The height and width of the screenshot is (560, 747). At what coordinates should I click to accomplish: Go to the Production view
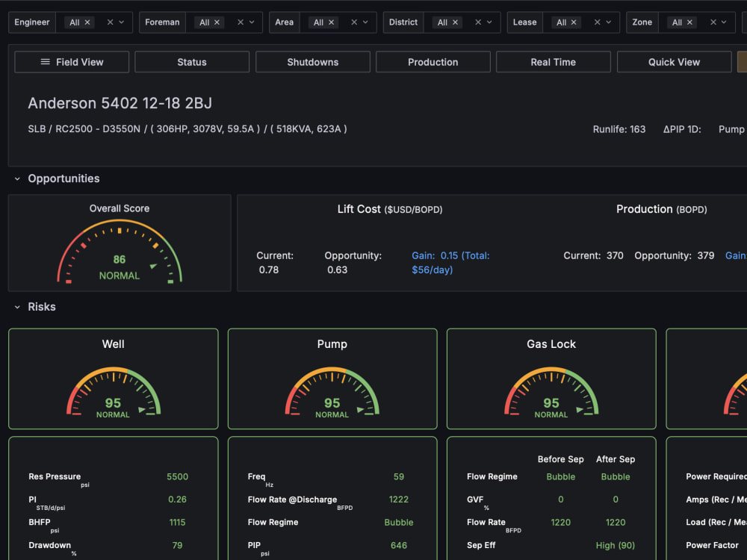[x=433, y=62]
